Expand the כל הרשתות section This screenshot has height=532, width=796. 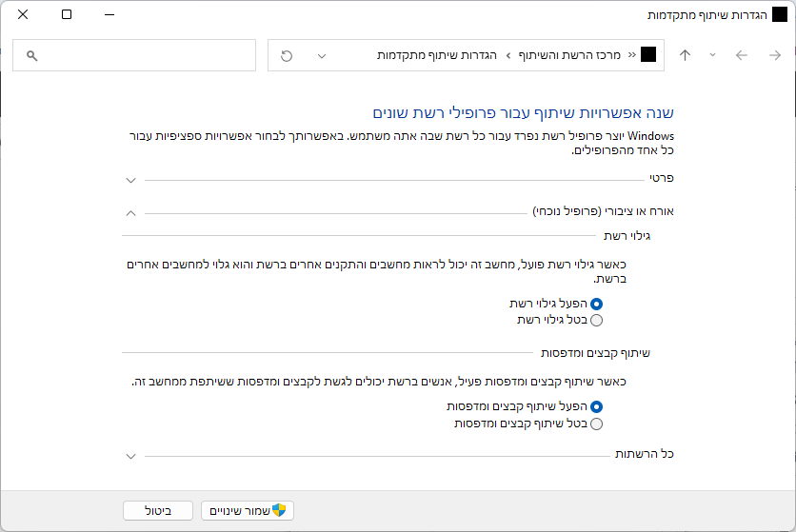pyautogui.click(x=131, y=456)
